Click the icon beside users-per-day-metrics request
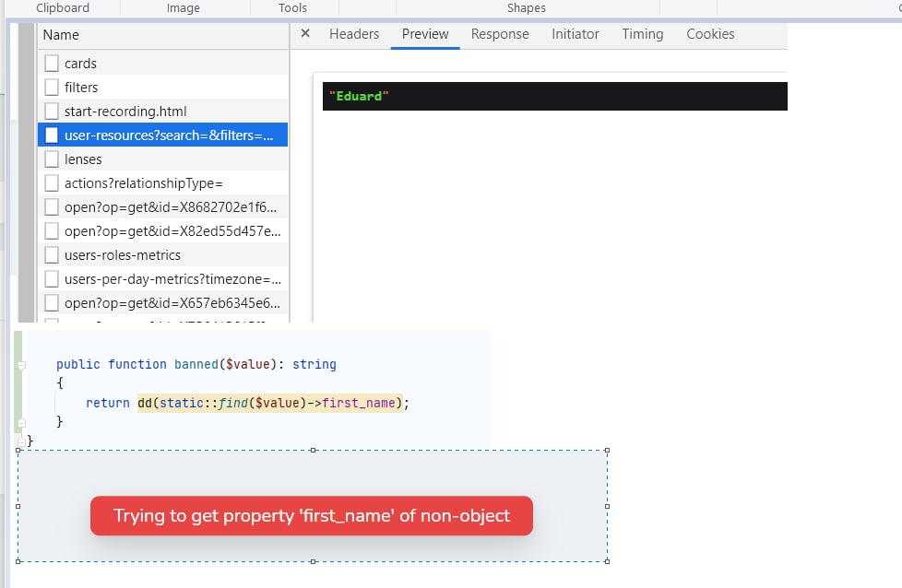This screenshot has height=588, width=902. [x=52, y=279]
